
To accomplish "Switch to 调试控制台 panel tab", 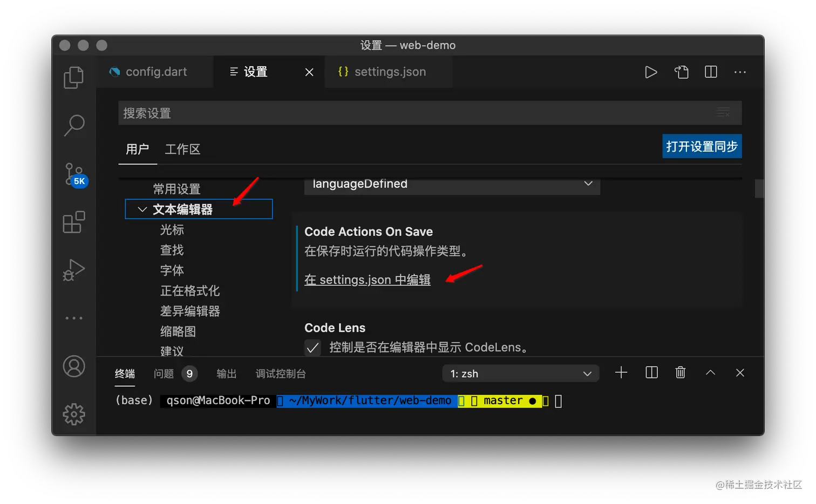I will pyautogui.click(x=281, y=373).
